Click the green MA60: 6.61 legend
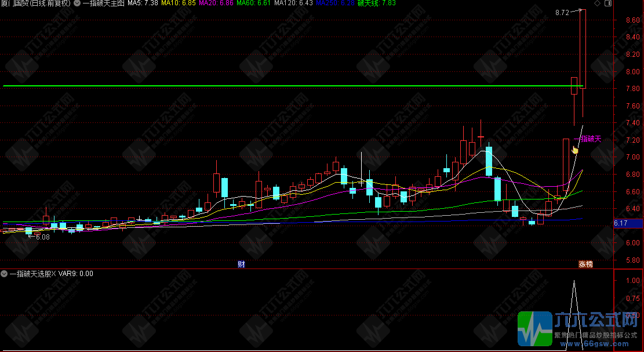 point(254,3)
